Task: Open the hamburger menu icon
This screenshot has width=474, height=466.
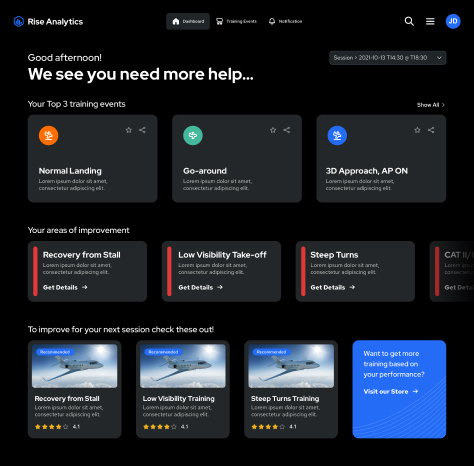Action: point(430,21)
